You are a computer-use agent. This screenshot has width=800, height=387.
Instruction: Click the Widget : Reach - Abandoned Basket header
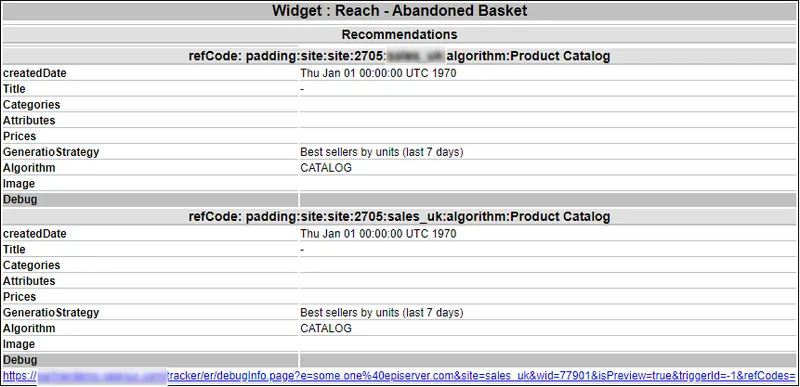click(399, 11)
